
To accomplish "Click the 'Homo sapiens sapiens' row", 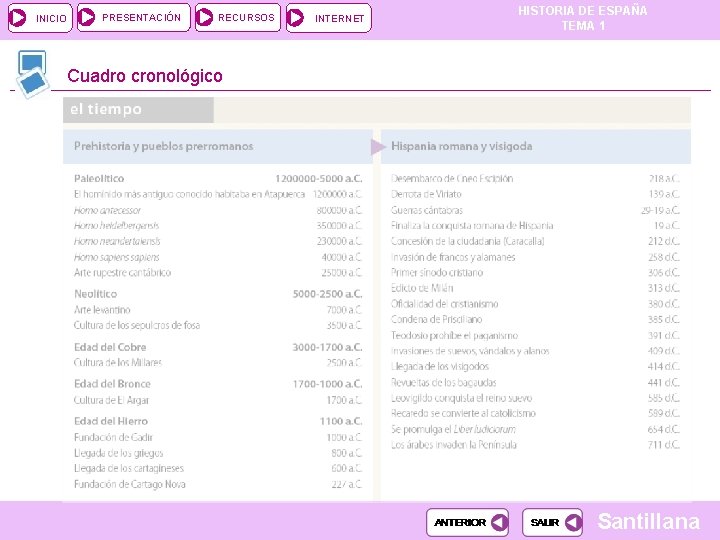I will pos(218,257).
